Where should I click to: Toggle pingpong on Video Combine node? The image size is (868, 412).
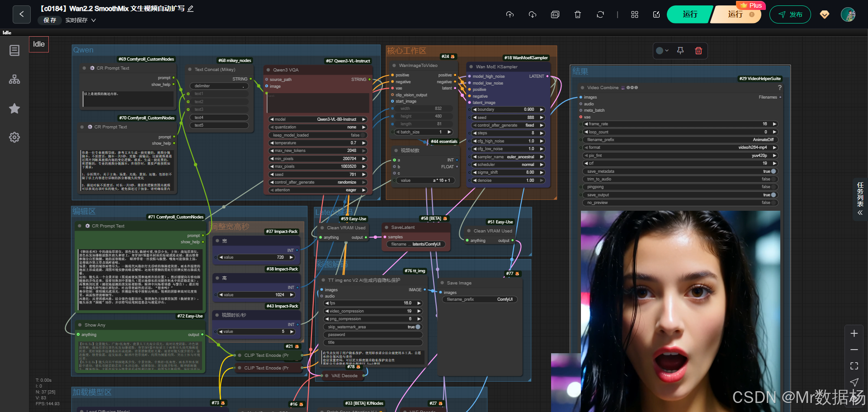pyautogui.click(x=680, y=187)
